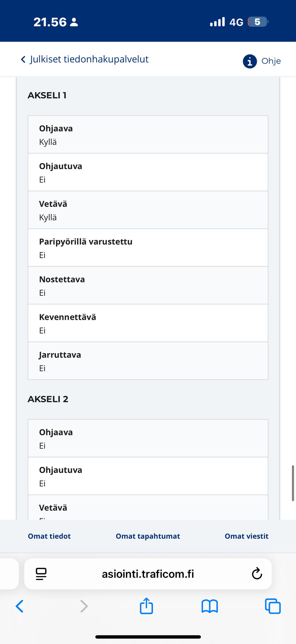Tap the Safari forward arrow
This screenshot has width=296, height=644.
(84, 606)
